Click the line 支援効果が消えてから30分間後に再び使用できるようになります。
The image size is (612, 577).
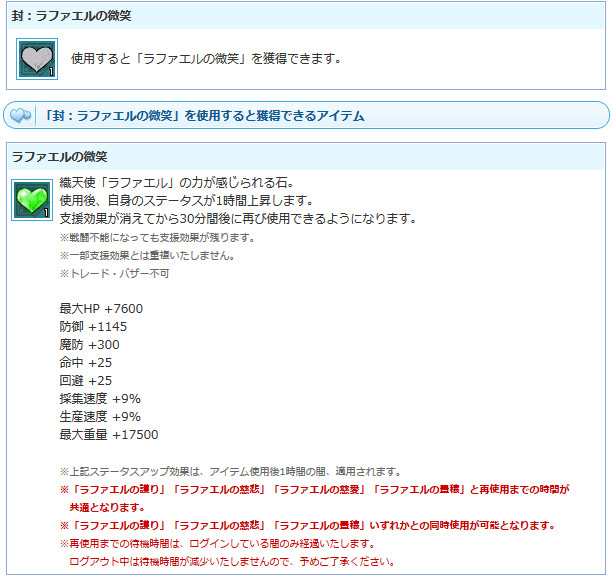pos(238,218)
